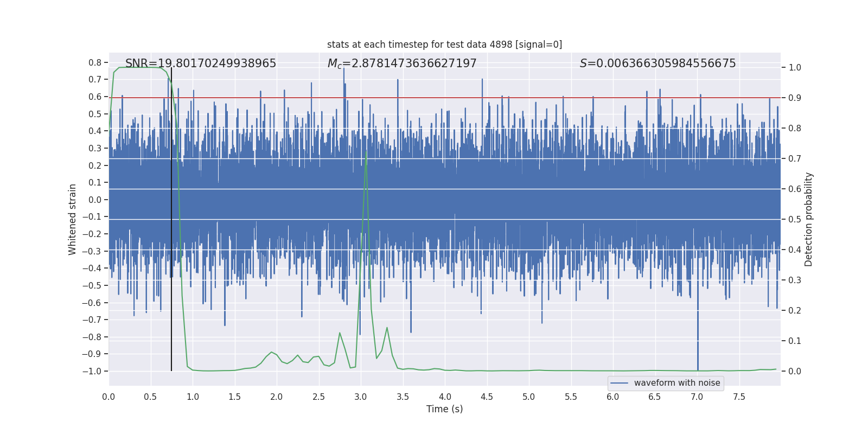Click the black vertical marker line
The height and width of the screenshot is (434, 868).
pyautogui.click(x=171, y=219)
